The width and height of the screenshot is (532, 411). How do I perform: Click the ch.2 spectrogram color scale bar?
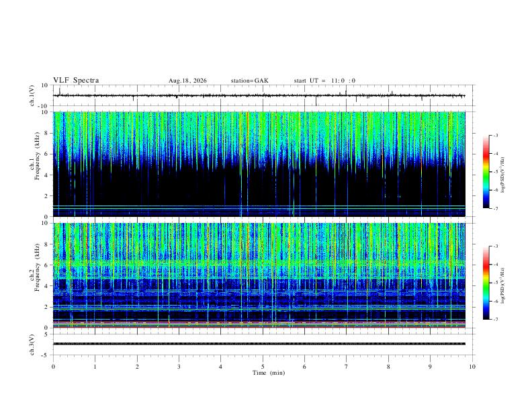[486, 283]
